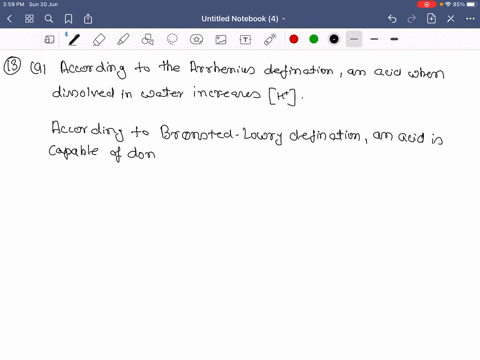The width and height of the screenshot is (480, 360).
Task: Open the Untitled Notebook (4) title dropdown
Action: 243,19
